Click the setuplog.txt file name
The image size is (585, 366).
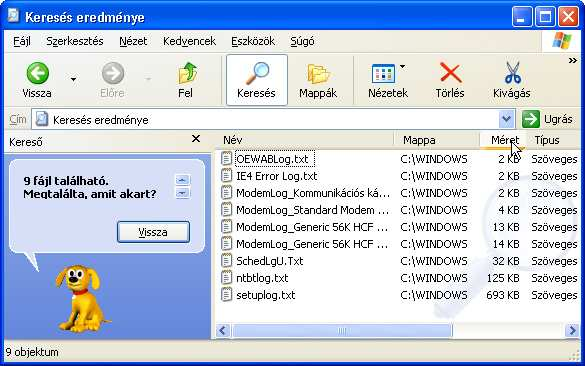[x=266, y=295]
